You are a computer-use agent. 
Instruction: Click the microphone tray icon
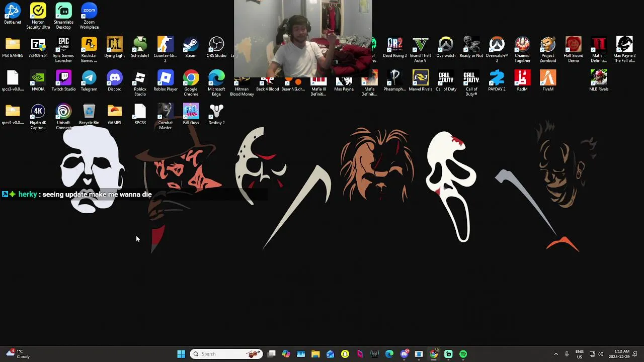pyautogui.click(x=567, y=354)
